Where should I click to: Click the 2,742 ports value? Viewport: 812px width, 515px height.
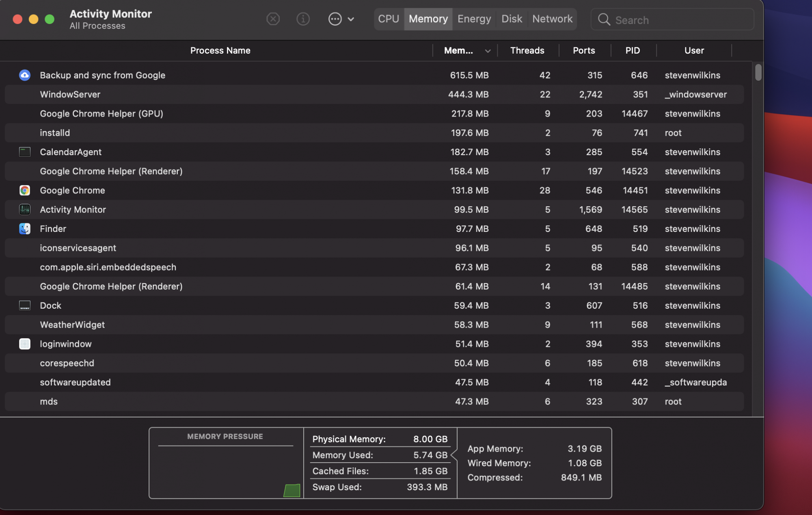pos(591,95)
